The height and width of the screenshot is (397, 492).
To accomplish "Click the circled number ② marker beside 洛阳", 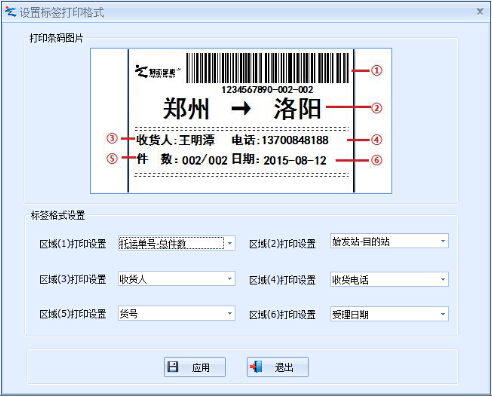I will 376,108.
